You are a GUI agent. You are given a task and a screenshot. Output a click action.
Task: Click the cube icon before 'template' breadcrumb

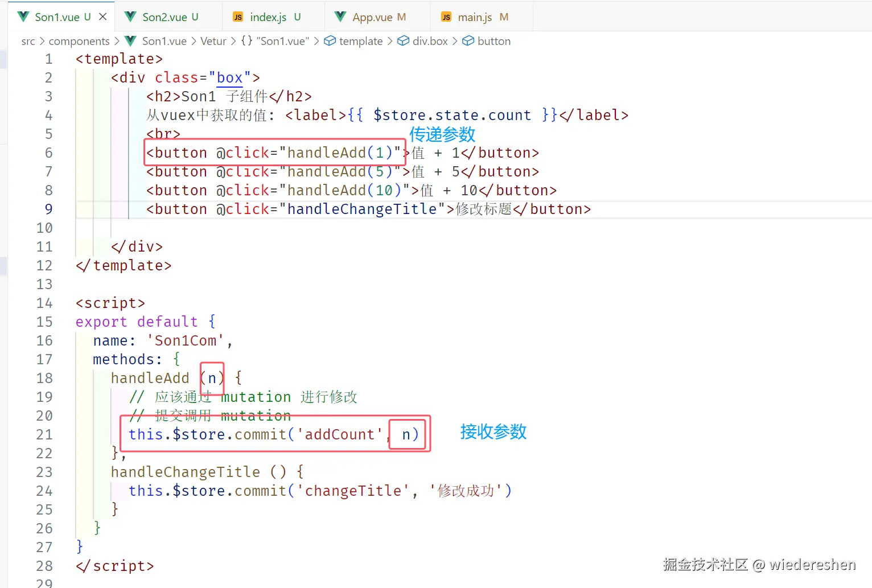point(330,41)
